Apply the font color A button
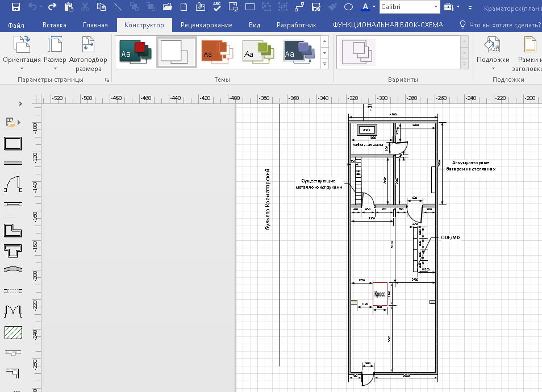Viewport: 542px width, 392px height. pos(365,7)
